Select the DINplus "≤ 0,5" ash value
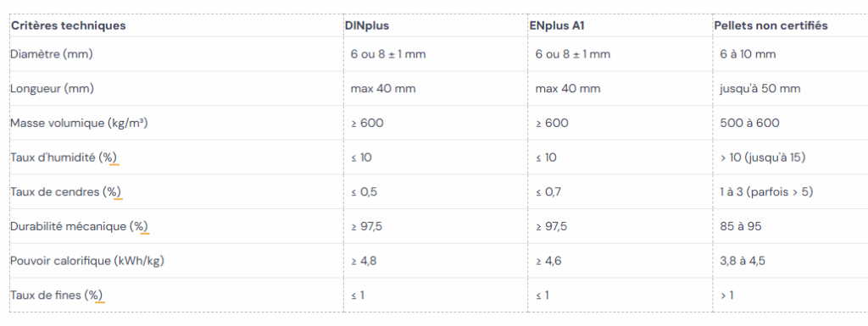Image resolution: width=868 pixels, height=326 pixels. (364, 191)
